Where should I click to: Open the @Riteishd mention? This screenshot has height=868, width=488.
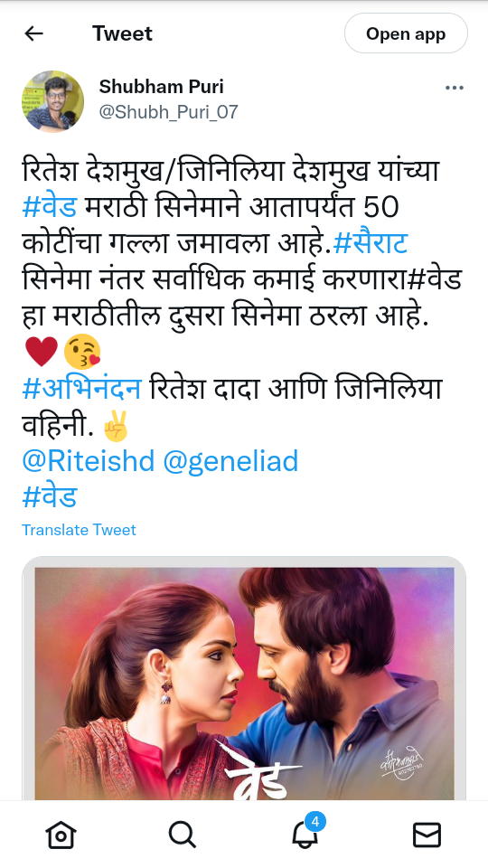coord(88,461)
